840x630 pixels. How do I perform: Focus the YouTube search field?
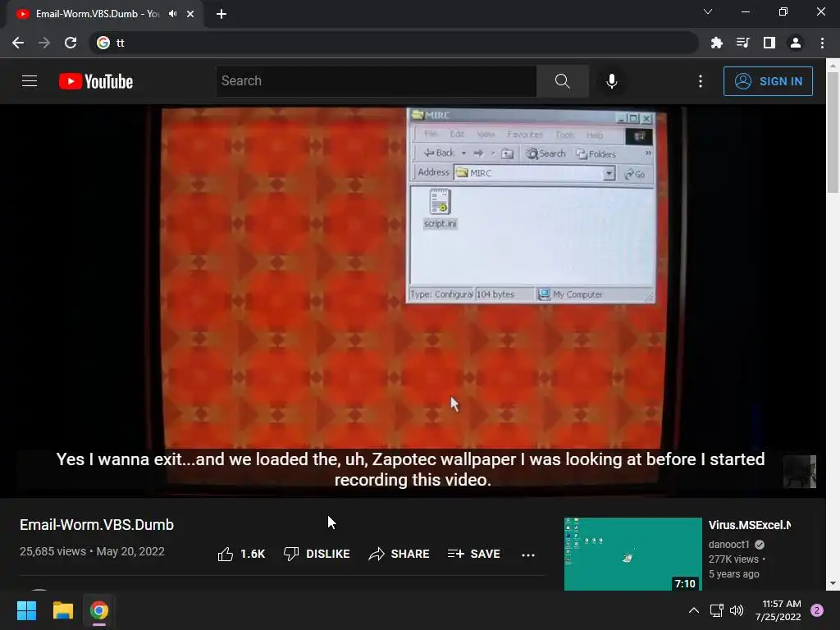pos(376,81)
